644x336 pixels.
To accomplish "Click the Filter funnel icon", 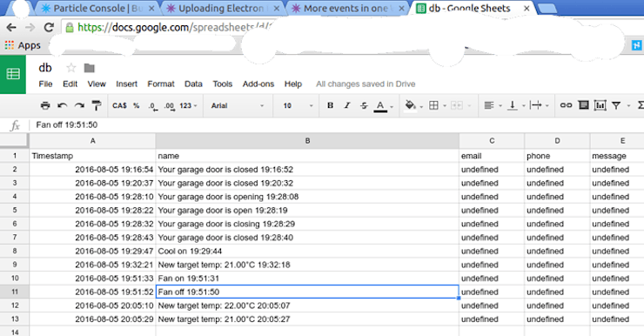I will (x=616, y=105).
